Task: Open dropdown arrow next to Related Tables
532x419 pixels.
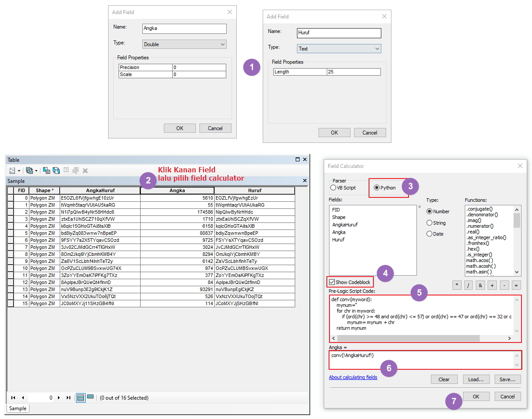Action: point(36,171)
